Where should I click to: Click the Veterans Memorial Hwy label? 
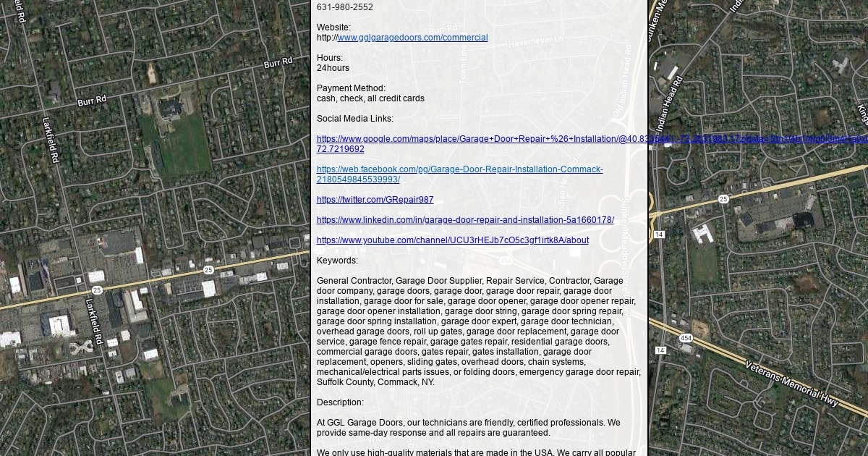791,384
